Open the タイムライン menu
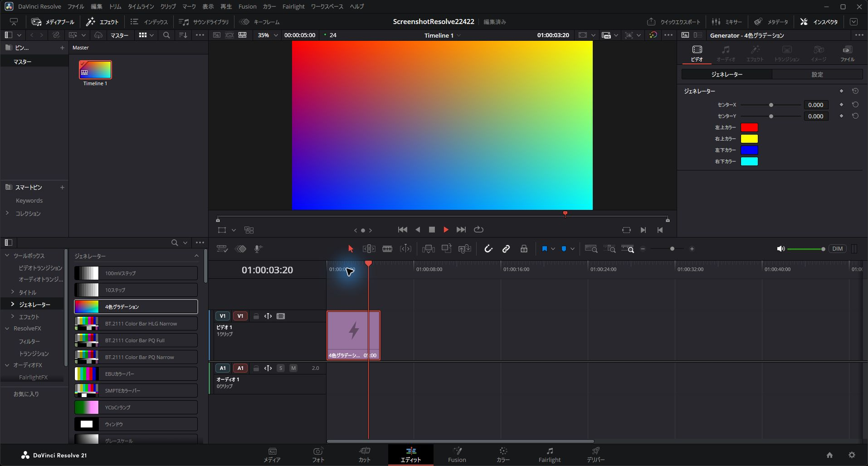 pyautogui.click(x=141, y=6)
